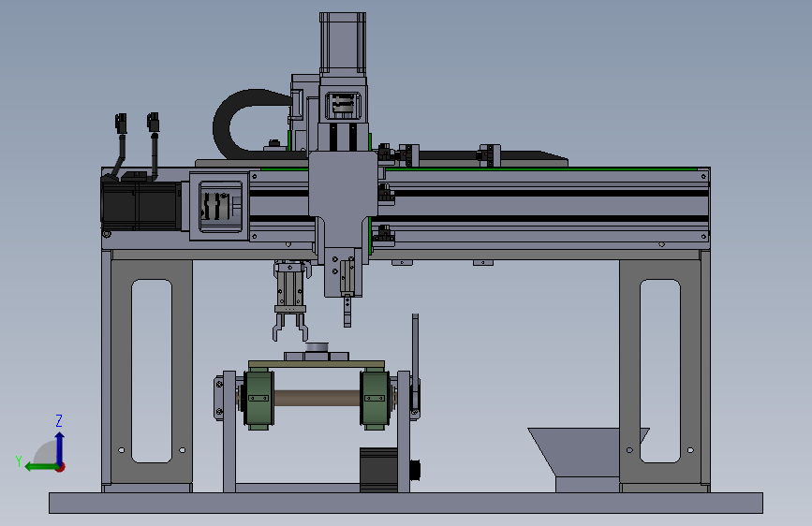Viewport: 812px width, 526px height.
Task: Select the coupling housing beside the left motor
Action: pyautogui.click(x=219, y=206)
